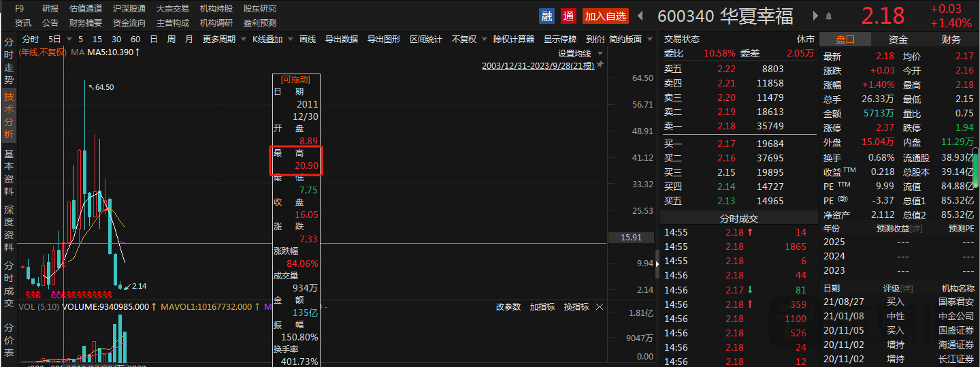Open the 不复权 adjustment dropdown
980x367 pixels.
[x=468, y=39]
